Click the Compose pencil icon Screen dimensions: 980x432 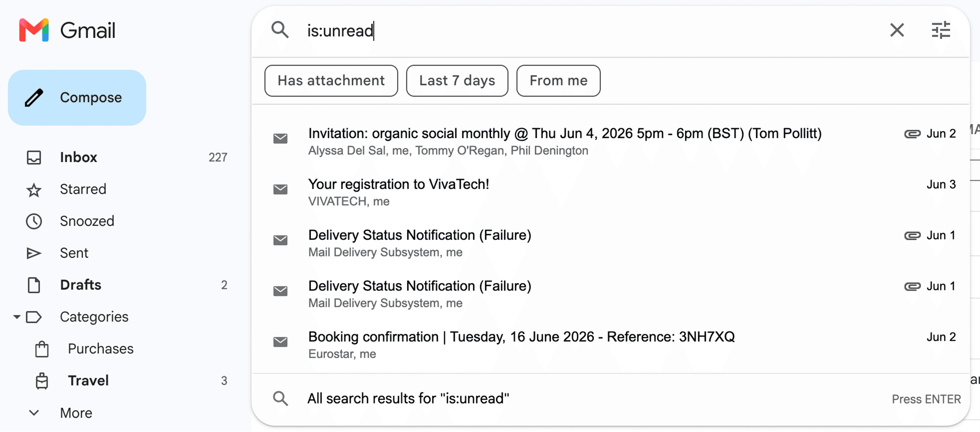pos(34,98)
